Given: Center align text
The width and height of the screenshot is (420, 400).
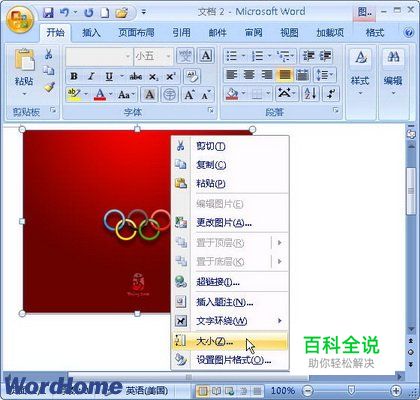Looking at the screenshot, I should [x=249, y=75].
